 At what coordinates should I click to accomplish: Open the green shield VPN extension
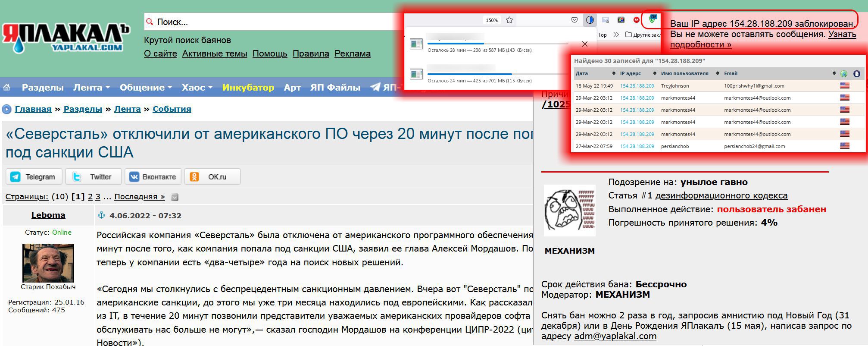tap(653, 19)
